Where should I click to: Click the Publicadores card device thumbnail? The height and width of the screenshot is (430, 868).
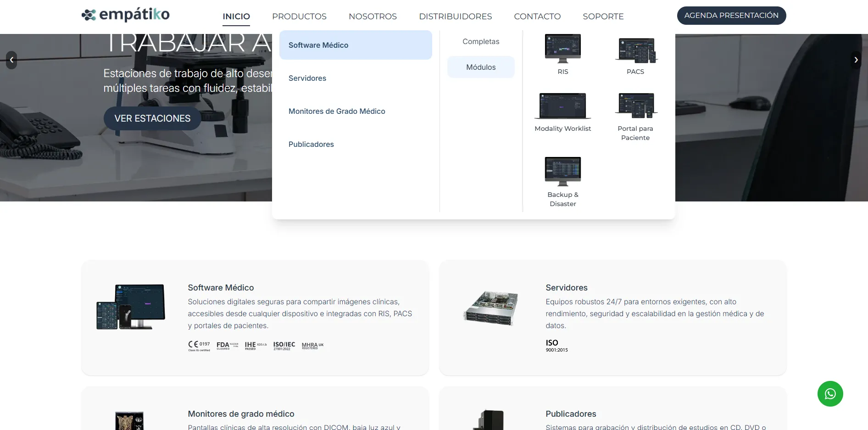point(489,420)
